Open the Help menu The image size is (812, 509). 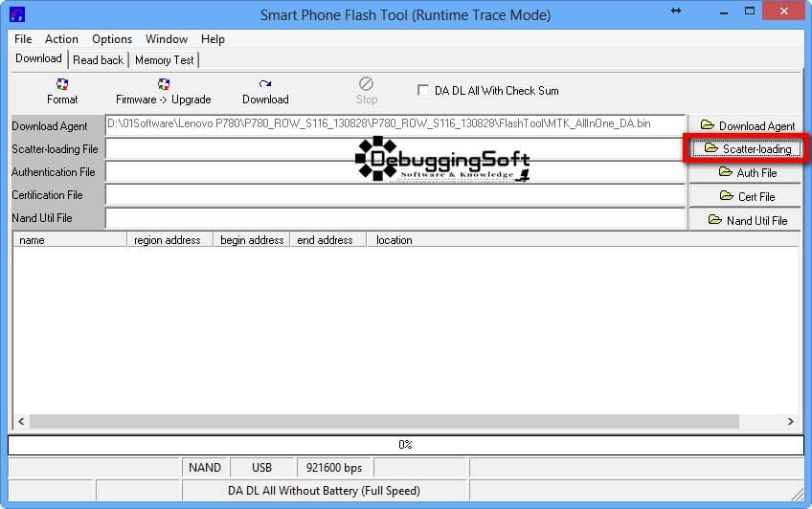pos(213,39)
